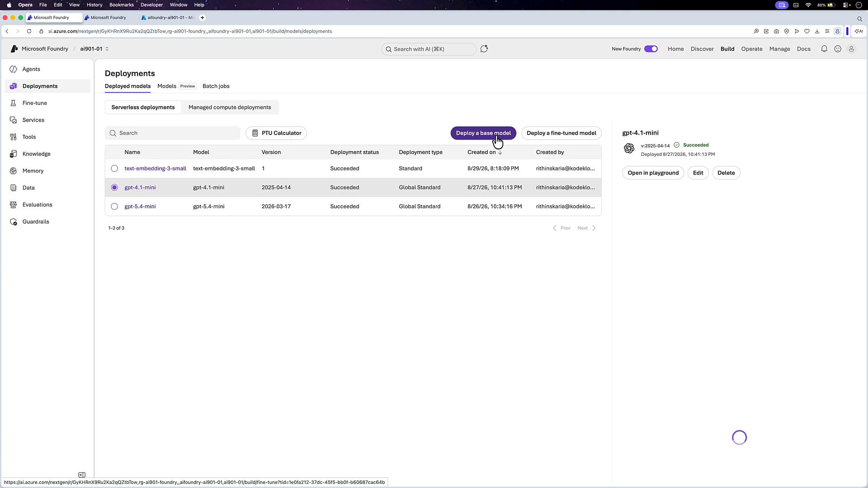Screen dimensions: 868x488
Task: Delete the gpt-4.1-mini deployment
Action: tap(726, 173)
